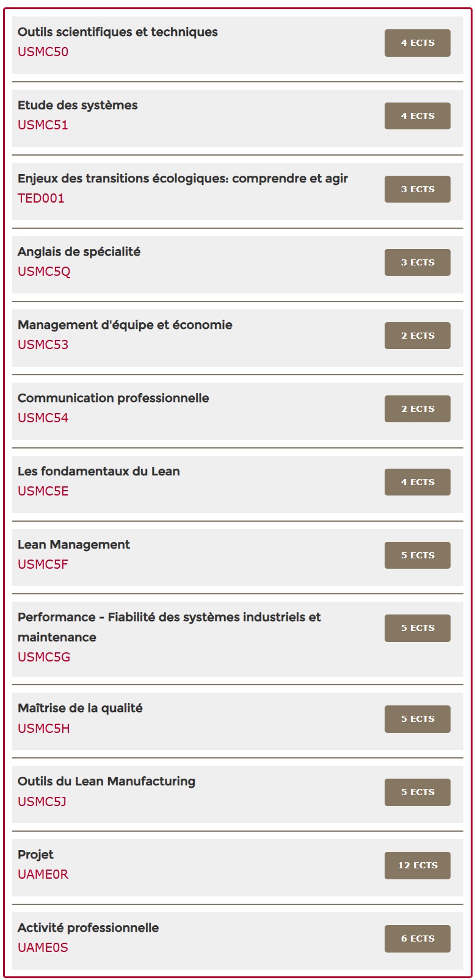This screenshot has height=980, width=475.
Task: Click the USMC54 course code
Action: pyautogui.click(x=43, y=418)
